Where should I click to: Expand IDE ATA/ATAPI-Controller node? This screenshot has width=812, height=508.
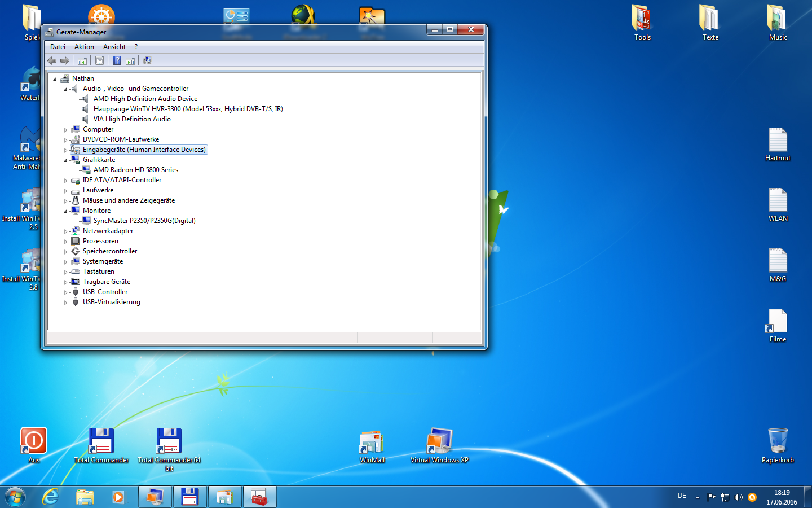pos(65,181)
